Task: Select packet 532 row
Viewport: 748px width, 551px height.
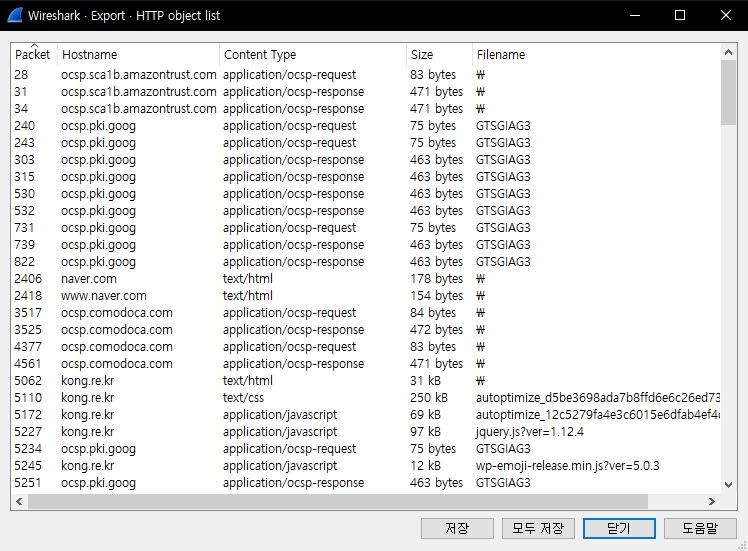Action: coord(366,211)
